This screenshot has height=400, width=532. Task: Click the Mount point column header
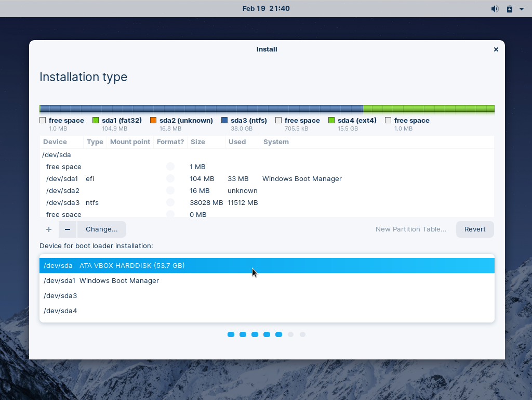[x=130, y=141]
